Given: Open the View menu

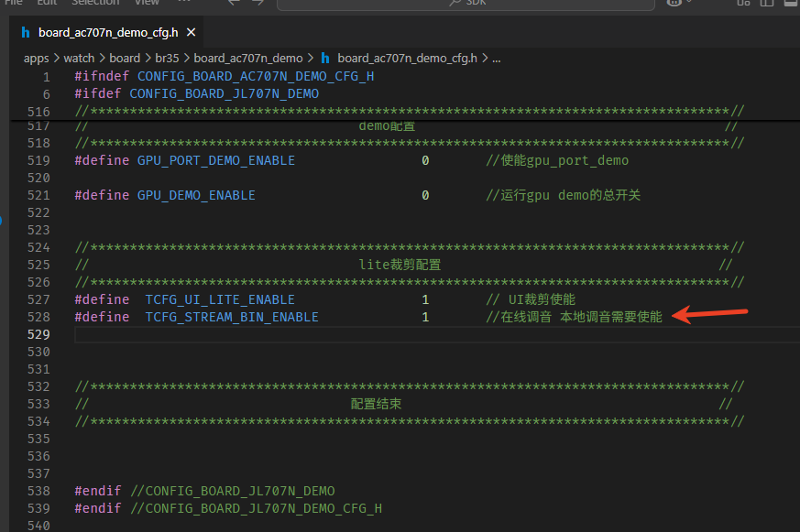Looking at the screenshot, I should (147, 3).
